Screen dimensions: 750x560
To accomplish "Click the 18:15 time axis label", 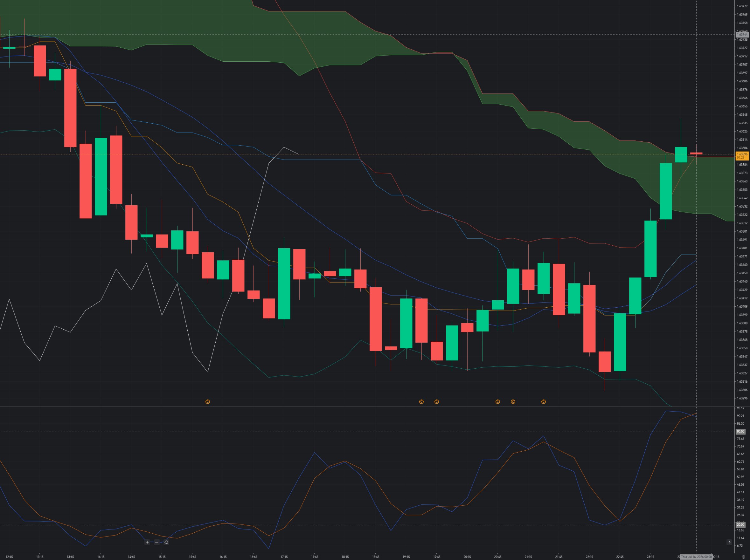I will (345, 557).
